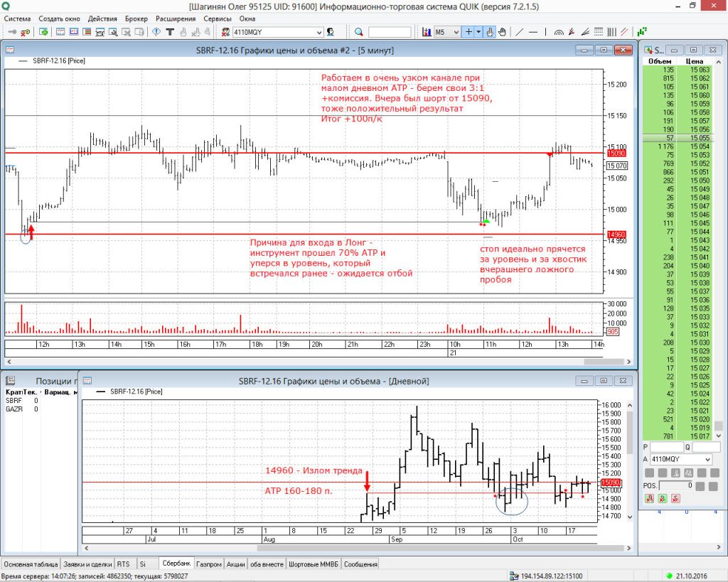Click the 15 063 price row in order book

tap(677, 70)
